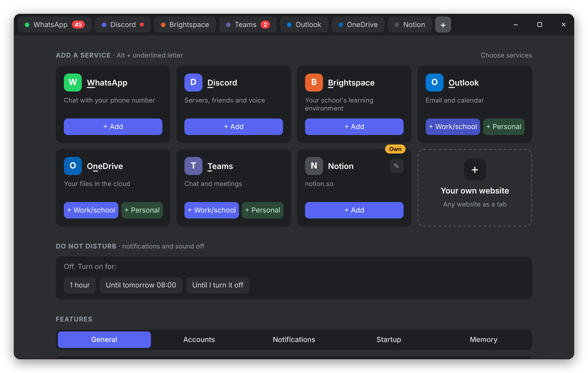Open the Notifications features tab
The image size is (588, 373).
click(x=294, y=340)
